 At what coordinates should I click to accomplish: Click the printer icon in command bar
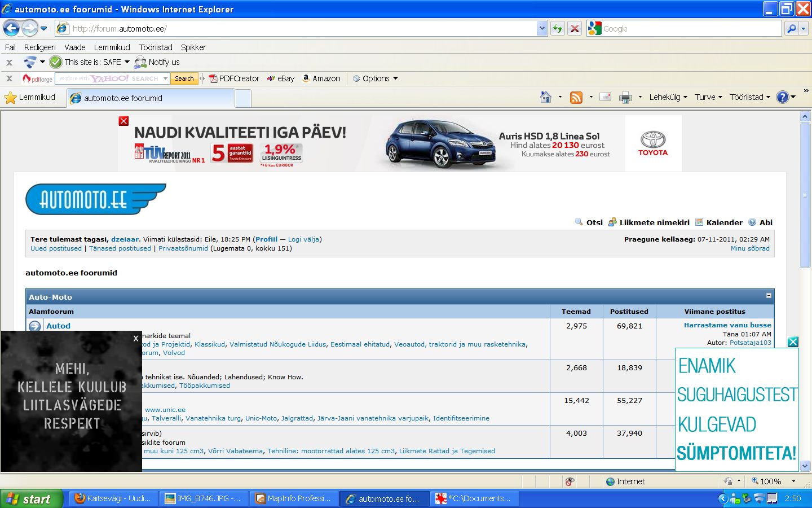click(x=625, y=97)
